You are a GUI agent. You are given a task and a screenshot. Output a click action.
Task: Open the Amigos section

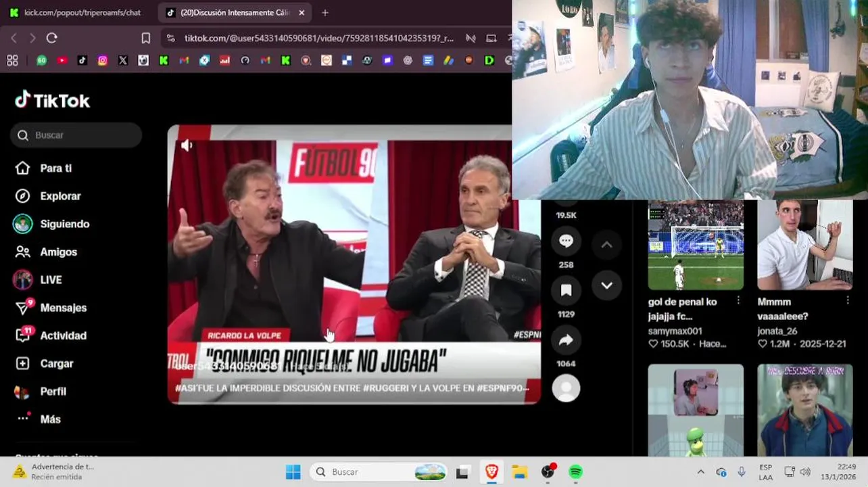click(47, 252)
